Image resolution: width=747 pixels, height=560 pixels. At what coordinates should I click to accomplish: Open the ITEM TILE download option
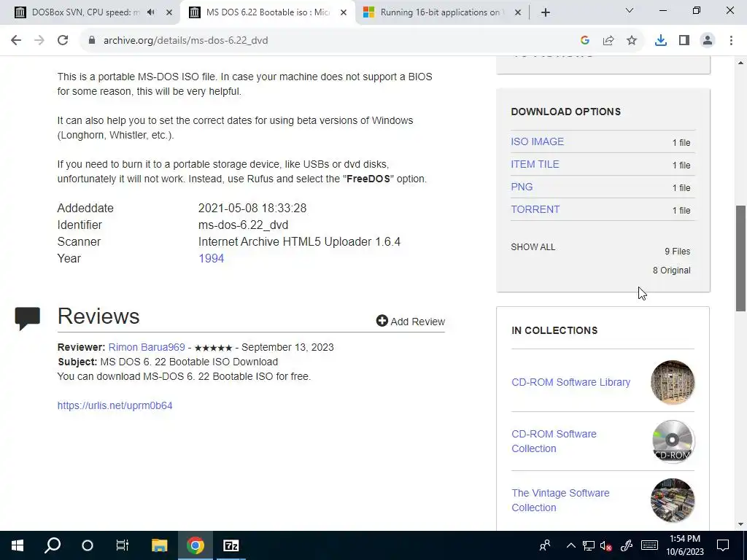point(535,164)
